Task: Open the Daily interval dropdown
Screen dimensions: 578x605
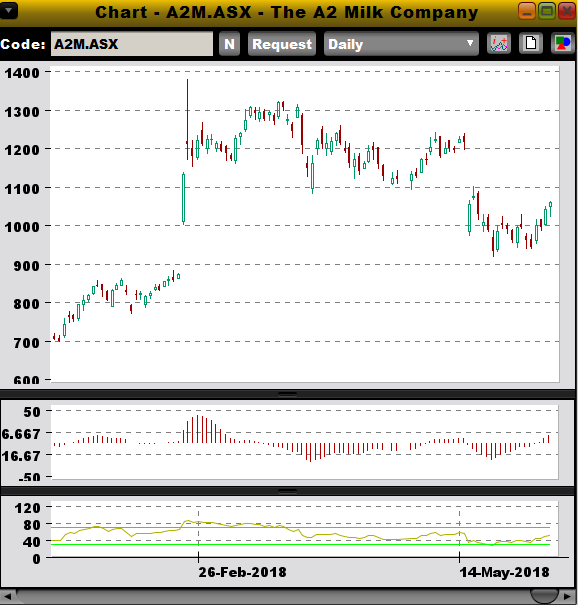Action: [x=401, y=44]
